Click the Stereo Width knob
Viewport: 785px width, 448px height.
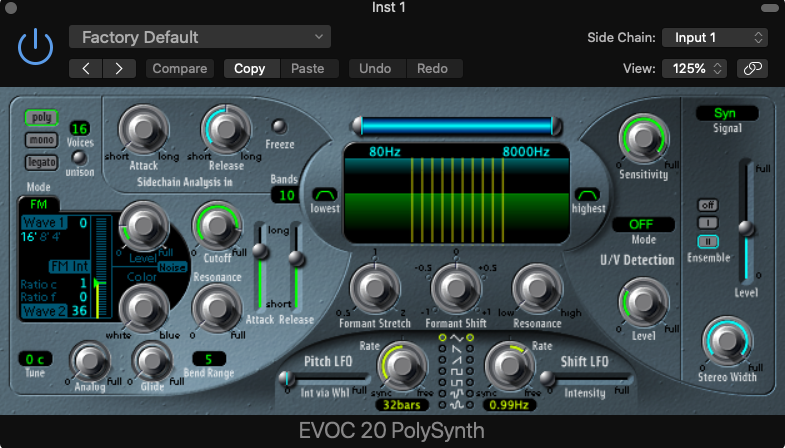pos(727,341)
